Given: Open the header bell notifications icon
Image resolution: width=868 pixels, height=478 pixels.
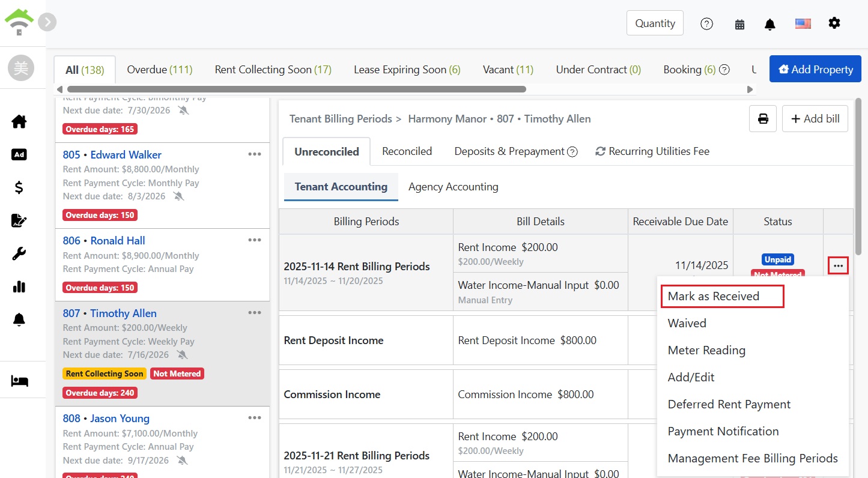Looking at the screenshot, I should [770, 24].
